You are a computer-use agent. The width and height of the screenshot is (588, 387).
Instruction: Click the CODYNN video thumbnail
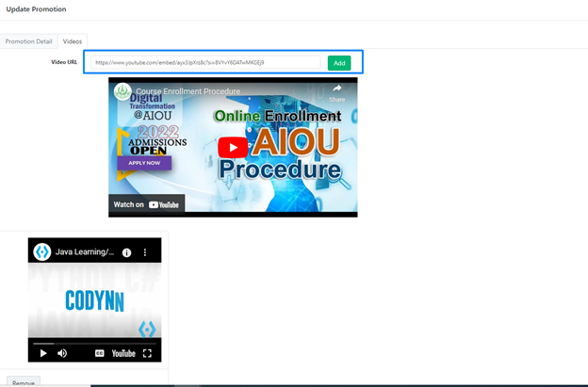[x=94, y=300]
